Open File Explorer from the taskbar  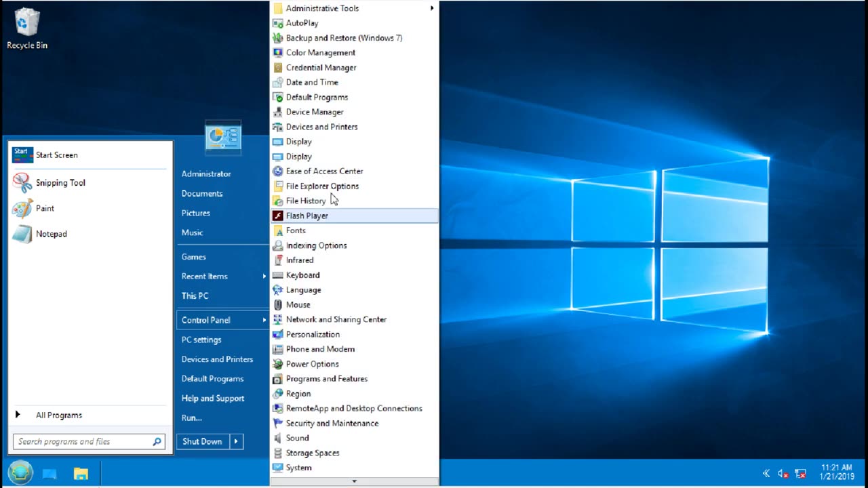point(81,474)
